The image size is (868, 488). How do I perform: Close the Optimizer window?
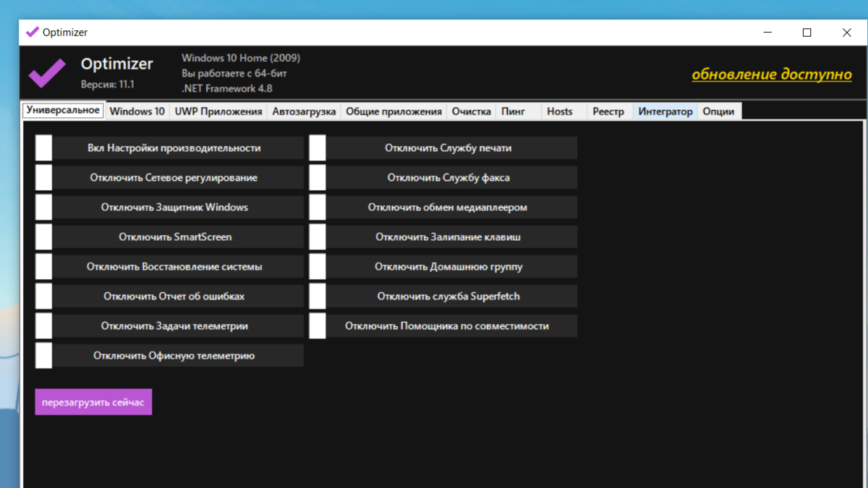[x=847, y=33]
